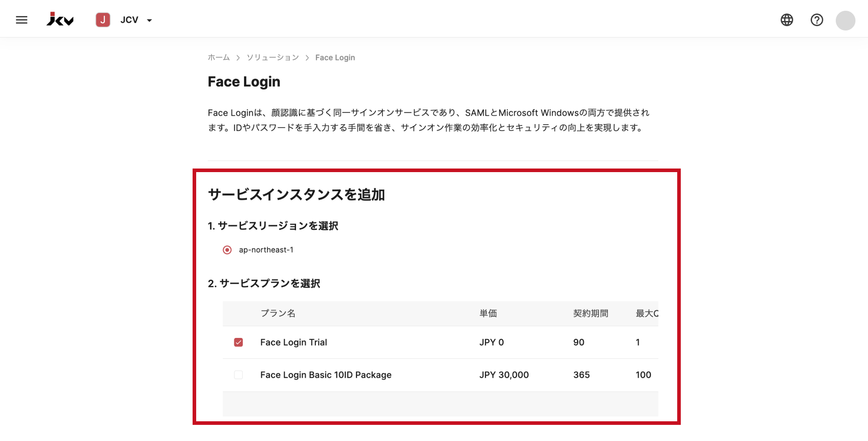Click the ap-northeast-1 region label
The image size is (868, 441).
tap(266, 250)
